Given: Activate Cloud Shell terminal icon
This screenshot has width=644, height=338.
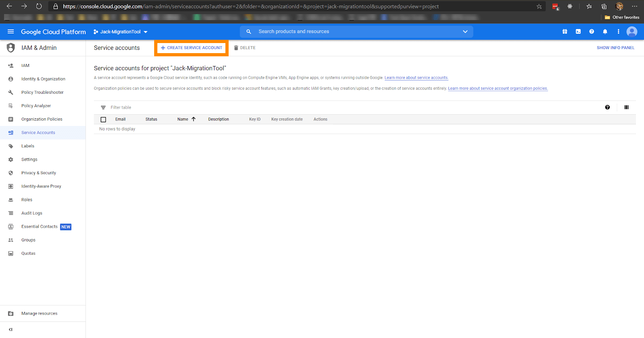Looking at the screenshot, I should [578, 31].
